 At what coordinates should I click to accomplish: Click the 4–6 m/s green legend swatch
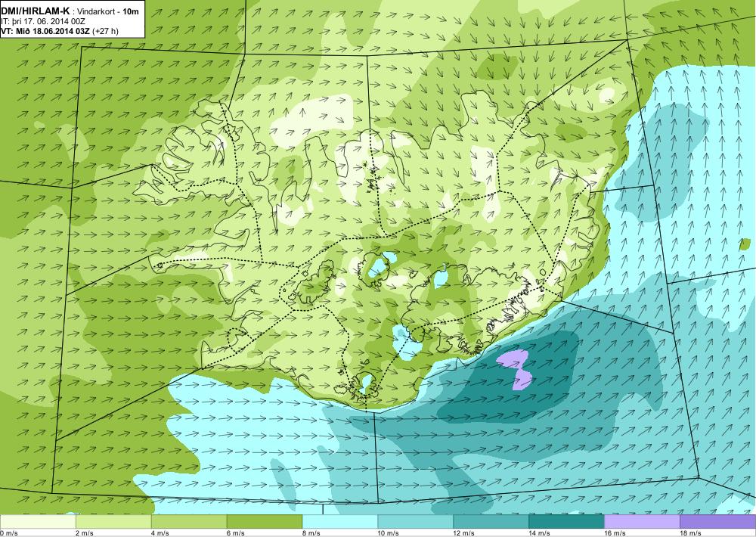click(189, 522)
